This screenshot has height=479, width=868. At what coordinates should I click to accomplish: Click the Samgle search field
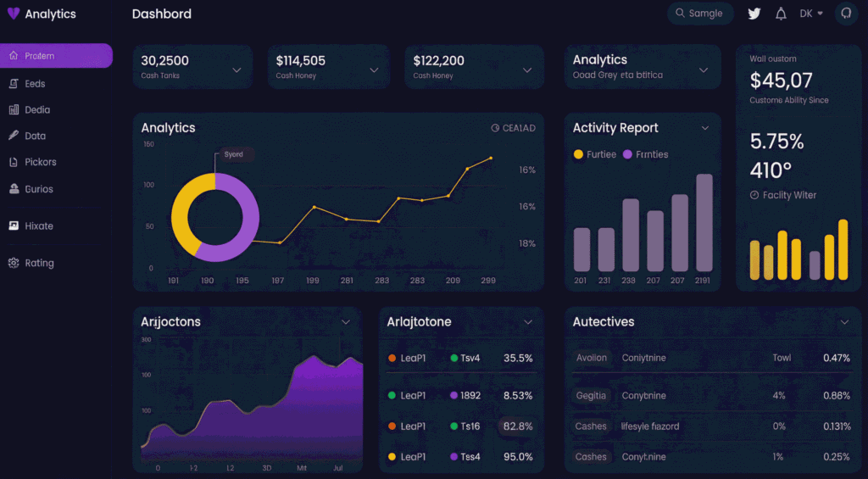[x=700, y=14]
